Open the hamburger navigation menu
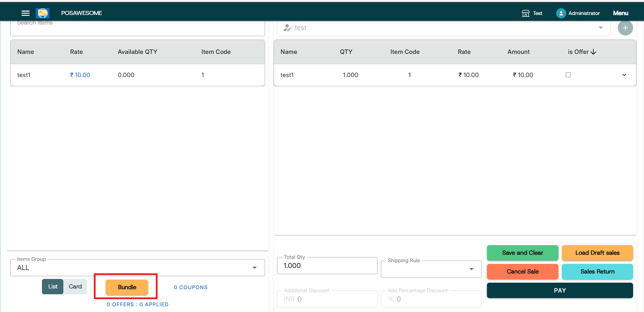 tap(26, 13)
